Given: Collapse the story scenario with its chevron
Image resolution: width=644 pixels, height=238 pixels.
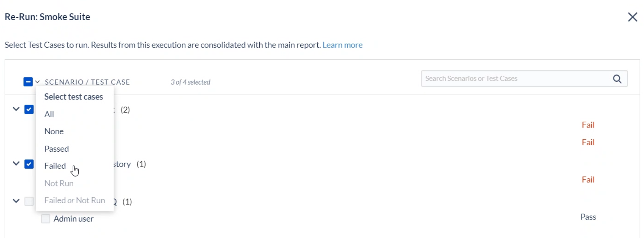Looking at the screenshot, I should (15, 163).
